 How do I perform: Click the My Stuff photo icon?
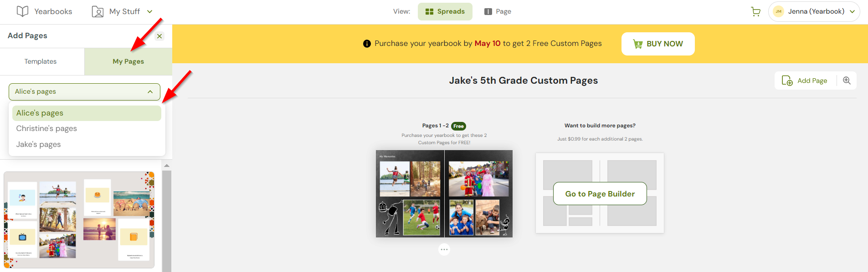(x=98, y=12)
